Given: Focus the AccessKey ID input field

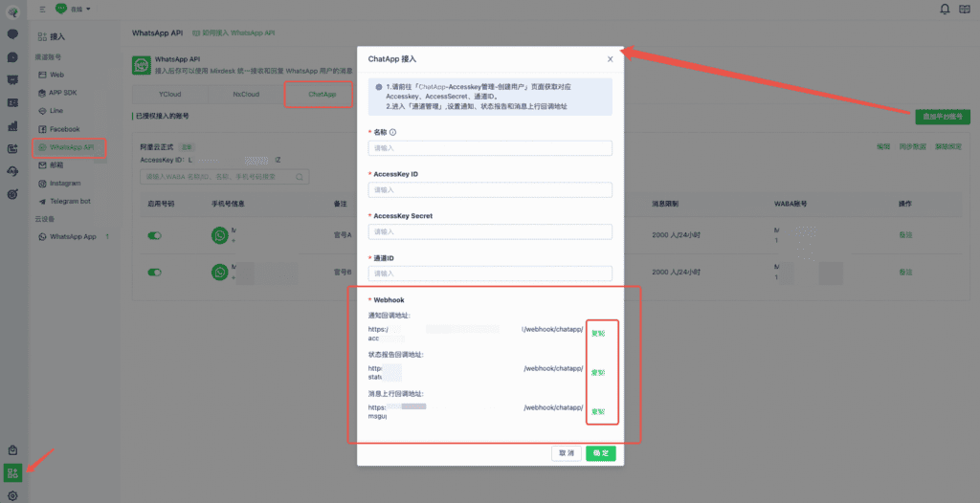Looking at the screenshot, I should (490, 190).
